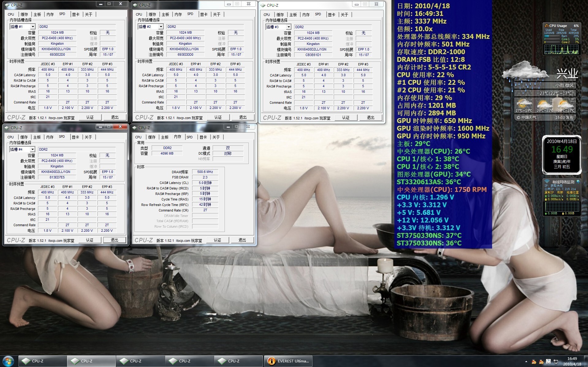This screenshot has height=367, width=588.
Task: Click 刷新 link in the network monitor gadget
Action: (560, 192)
